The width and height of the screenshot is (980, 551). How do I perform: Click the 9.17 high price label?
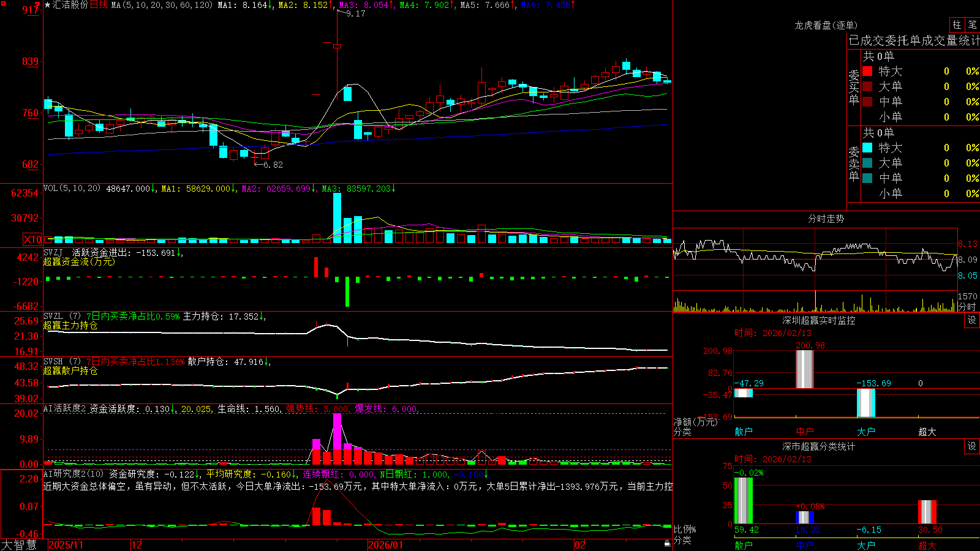(355, 13)
